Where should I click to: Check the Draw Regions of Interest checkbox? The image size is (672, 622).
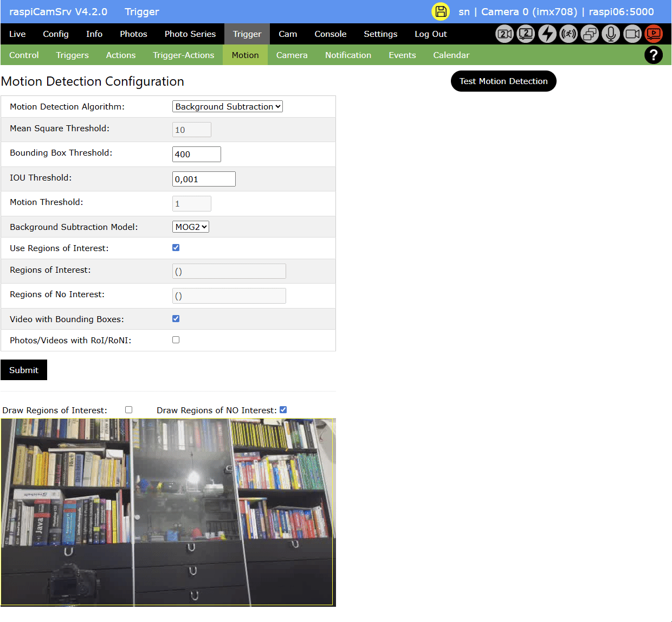tap(129, 410)
